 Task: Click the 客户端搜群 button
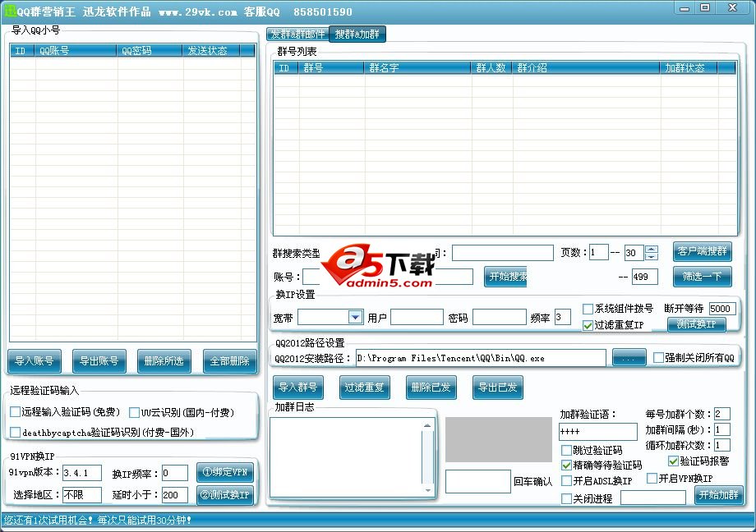coord(703,251)
